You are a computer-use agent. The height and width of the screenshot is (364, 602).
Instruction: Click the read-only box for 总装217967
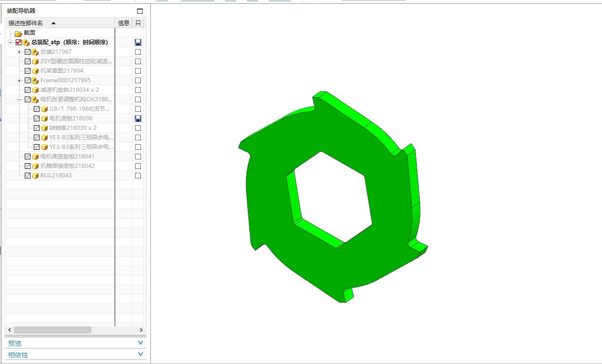pos(138,52)
